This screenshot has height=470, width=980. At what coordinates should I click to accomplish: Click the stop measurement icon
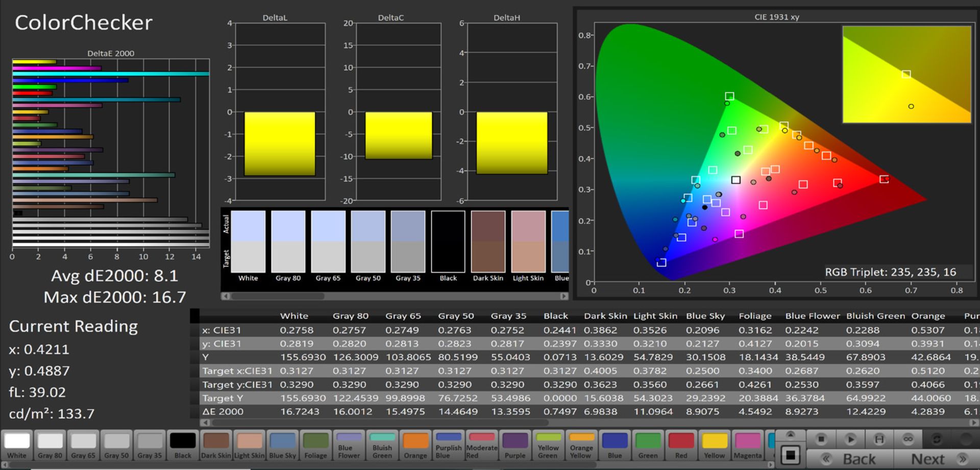(x=821, y=439)
